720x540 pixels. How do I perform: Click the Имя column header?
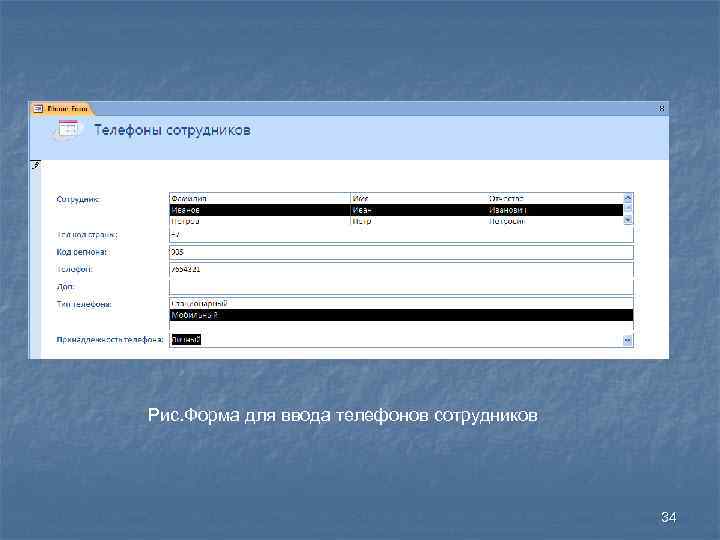pyautogui.click(x=360, y=198)
